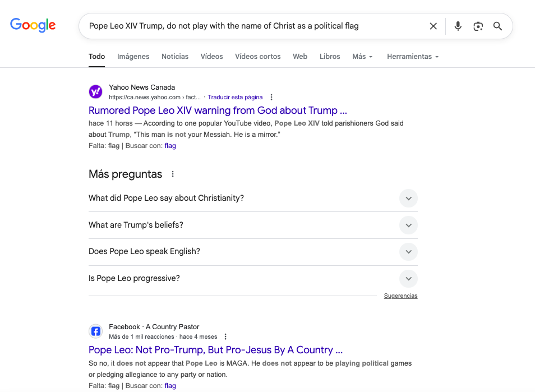Image resolution: width=535 pixels, height=392 pixels.
Task: Switch to the Noticias tab
Action: 175,57
